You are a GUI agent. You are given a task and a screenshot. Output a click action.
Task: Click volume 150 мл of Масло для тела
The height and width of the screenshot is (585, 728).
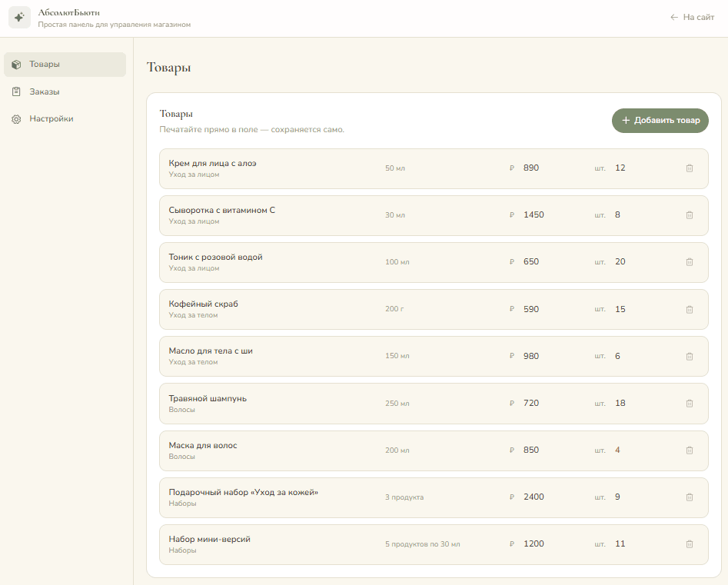click(397, 356)
